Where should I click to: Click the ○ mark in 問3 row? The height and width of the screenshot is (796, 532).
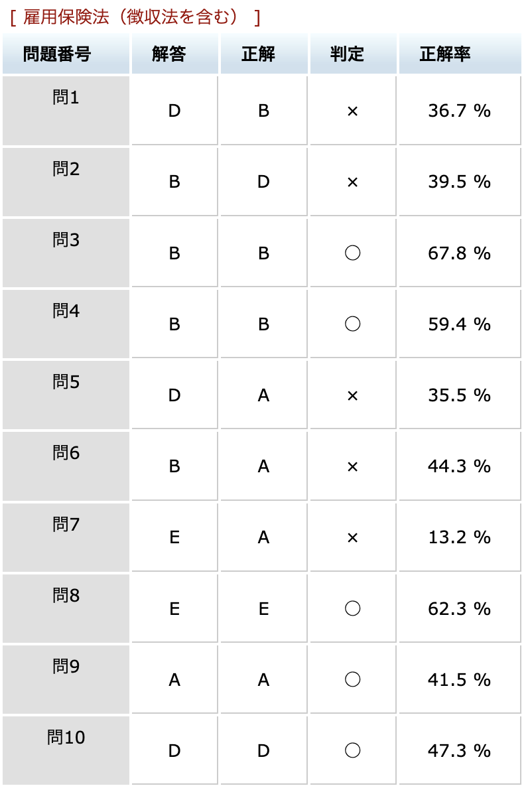353,253
